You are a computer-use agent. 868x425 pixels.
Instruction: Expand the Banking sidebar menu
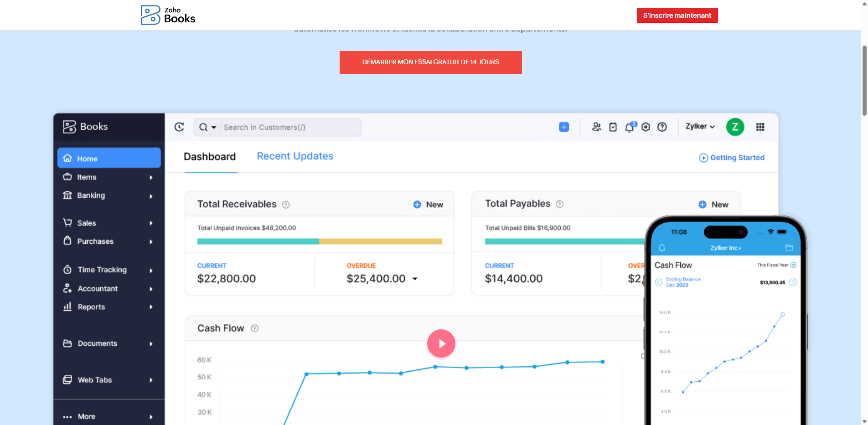pyautogui.click(x=108, y=195)
